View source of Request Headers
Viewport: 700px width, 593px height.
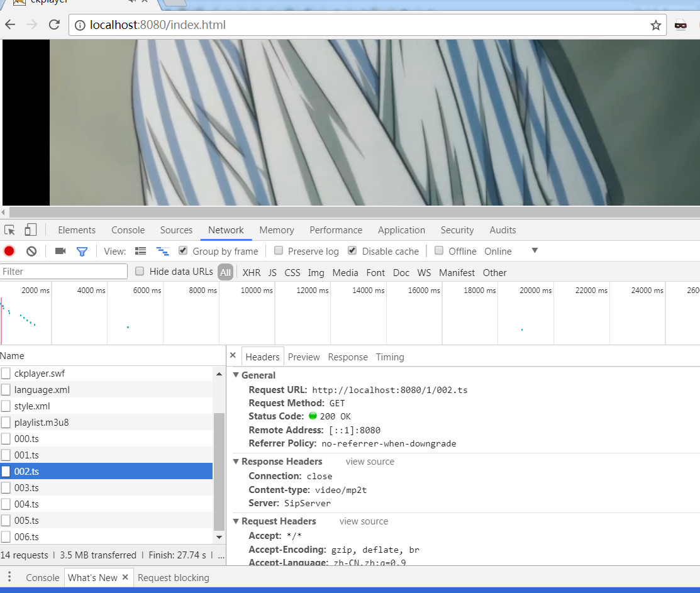point(364,521)
